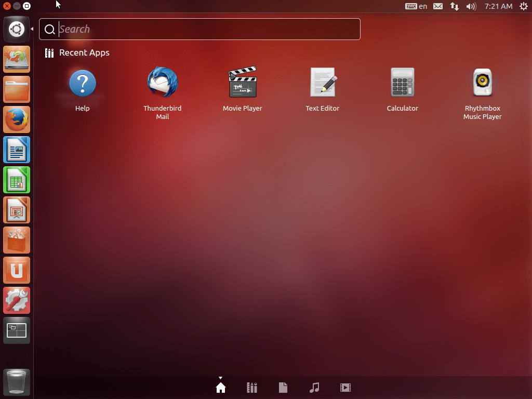Open LibreOffice Calc from the launcher
The width and height of the screenshot is (532, 399).
[17, 180]
